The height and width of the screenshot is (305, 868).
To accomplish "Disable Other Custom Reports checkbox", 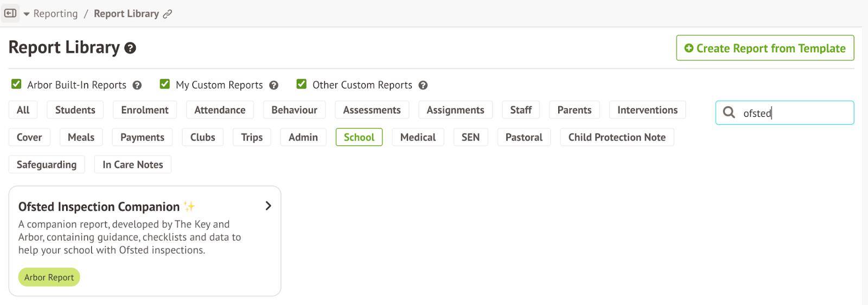I will (x=302, y=84).
